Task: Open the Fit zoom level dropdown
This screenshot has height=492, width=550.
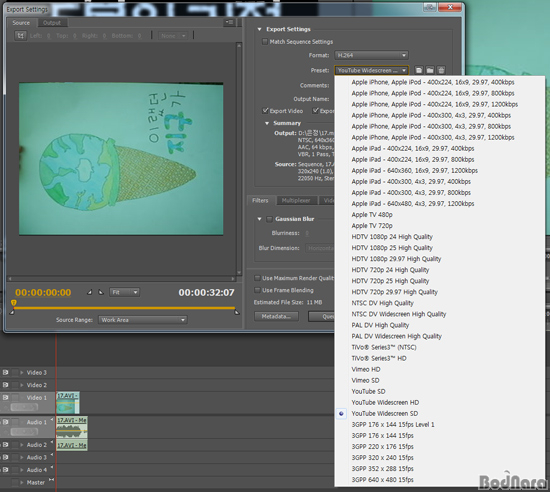Action: tap(124, 292)
